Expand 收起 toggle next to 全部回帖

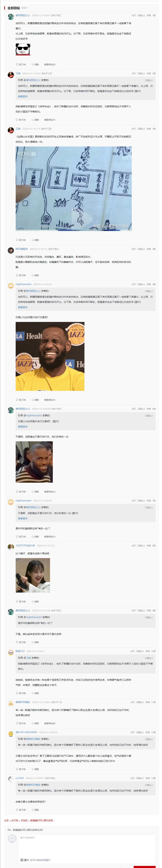pos(25,8)
